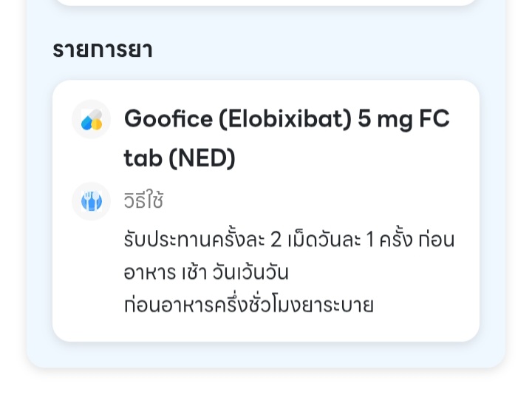Select the อาหาร word in the instructions
The height and width of the screenshot is (412, 532).
151,273
